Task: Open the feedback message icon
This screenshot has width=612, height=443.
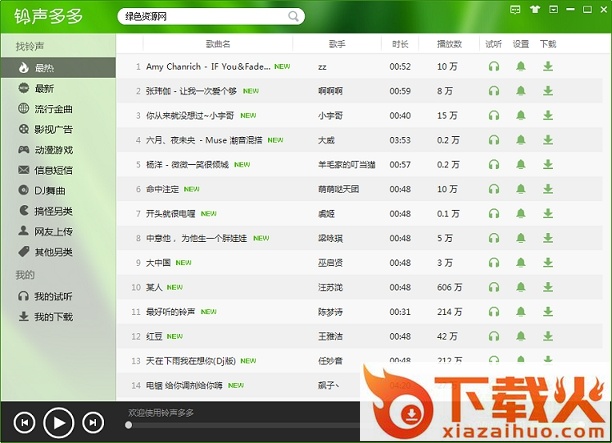Action: coord(515,8)
